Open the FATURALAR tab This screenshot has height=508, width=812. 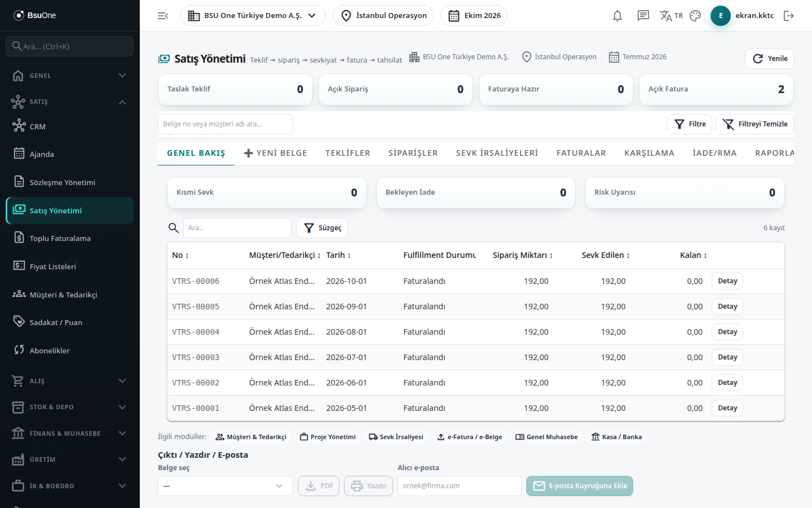[581, 153]
